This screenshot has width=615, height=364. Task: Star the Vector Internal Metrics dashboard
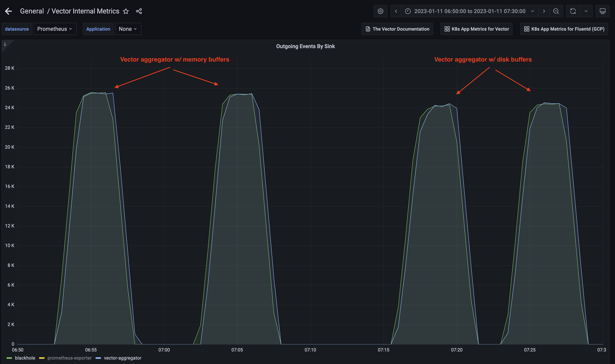click(x=126, y=11)
